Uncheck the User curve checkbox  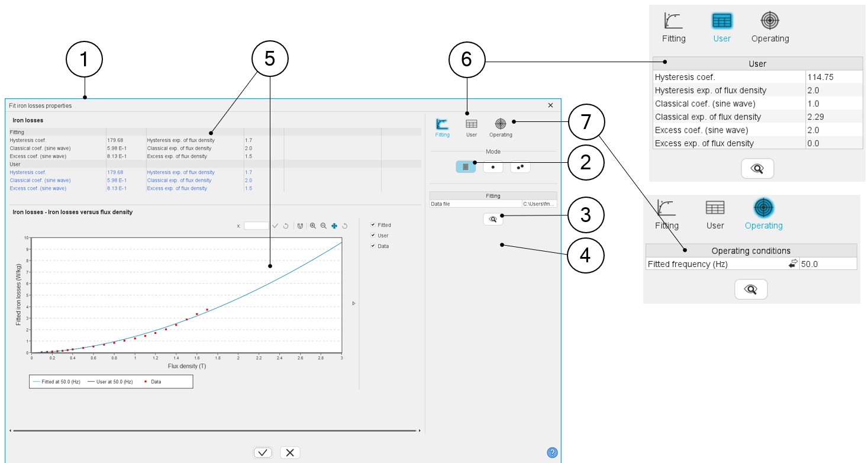point(373,236)
